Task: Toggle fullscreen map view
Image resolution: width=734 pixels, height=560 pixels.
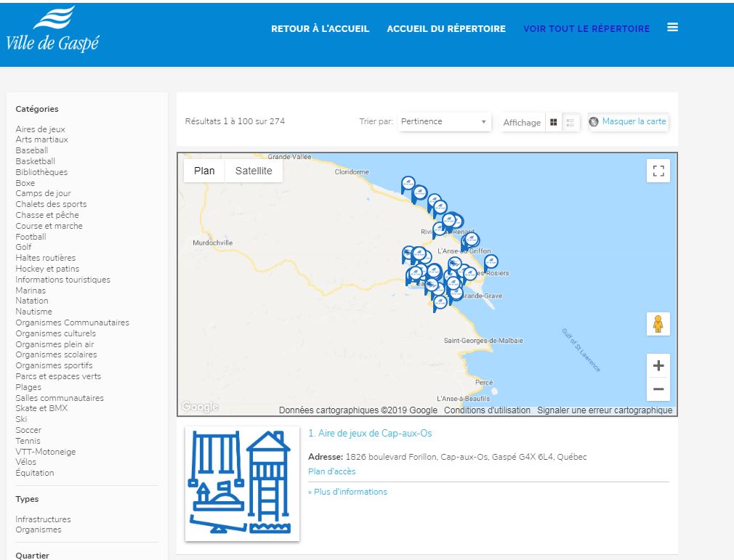Action: (658, 171)
